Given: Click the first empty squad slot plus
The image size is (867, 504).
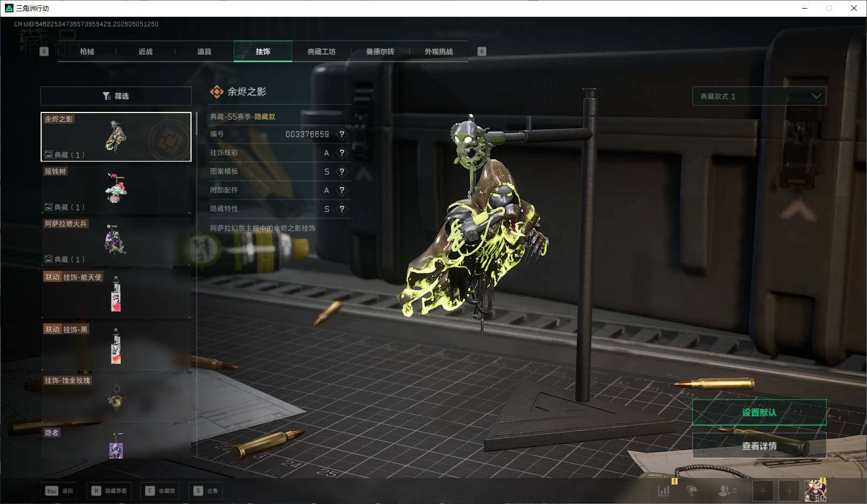Looking at the screenshot, I should tap(763, 491).
